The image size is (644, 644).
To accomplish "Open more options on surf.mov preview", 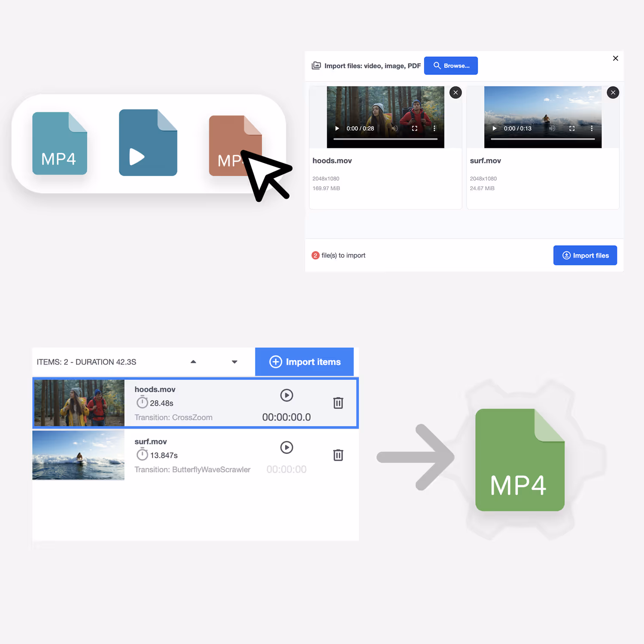I will (x=592, y=128).
